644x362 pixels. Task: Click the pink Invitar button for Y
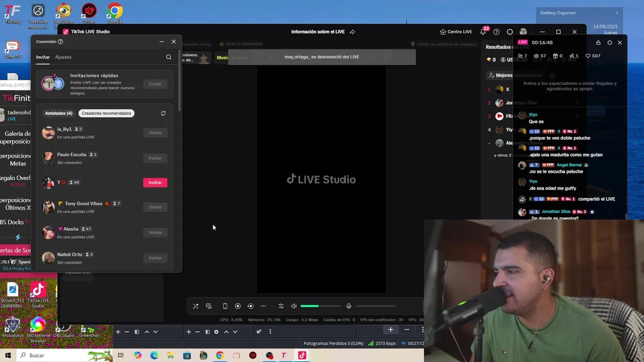pyautogui.click(x=155, y=183)
